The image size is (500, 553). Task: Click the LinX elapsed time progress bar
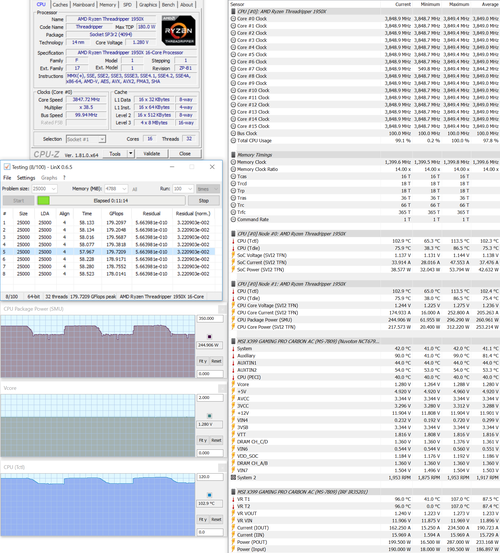(x=111, y=201)
